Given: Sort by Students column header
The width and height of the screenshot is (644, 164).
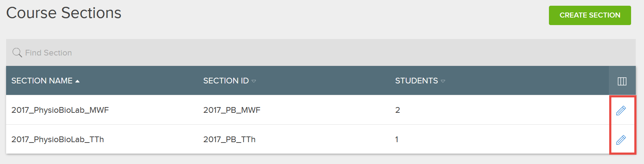Looking at the screenshot, I should tap(417, 81).
